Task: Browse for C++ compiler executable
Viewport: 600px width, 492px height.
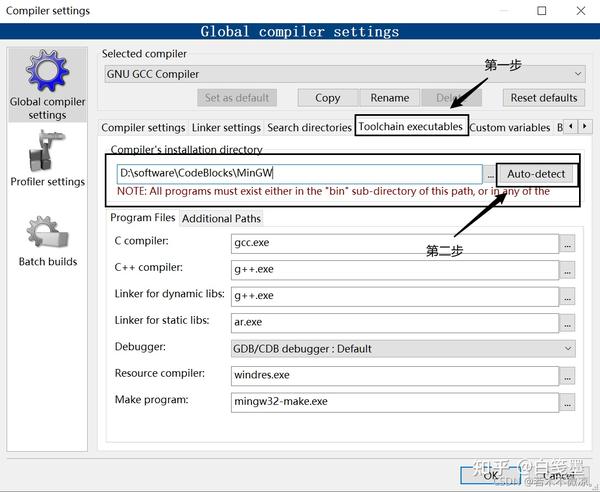Action: tap(567, 270)
